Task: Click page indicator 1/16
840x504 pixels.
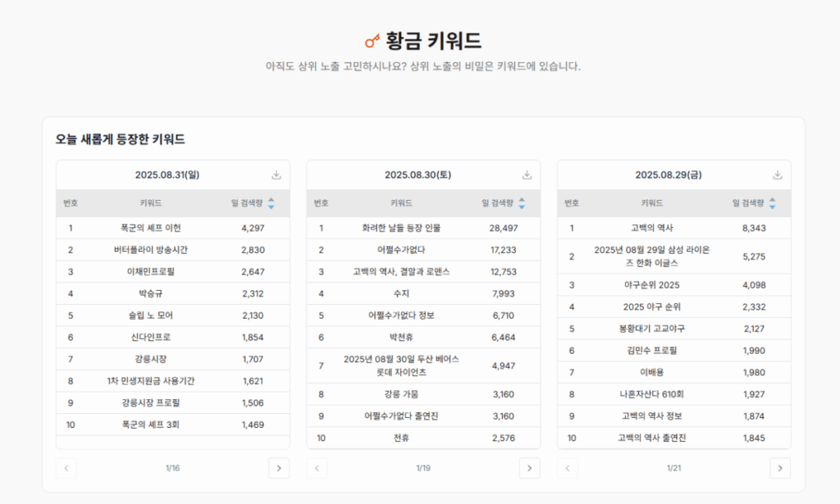Action: click(172, 468)
